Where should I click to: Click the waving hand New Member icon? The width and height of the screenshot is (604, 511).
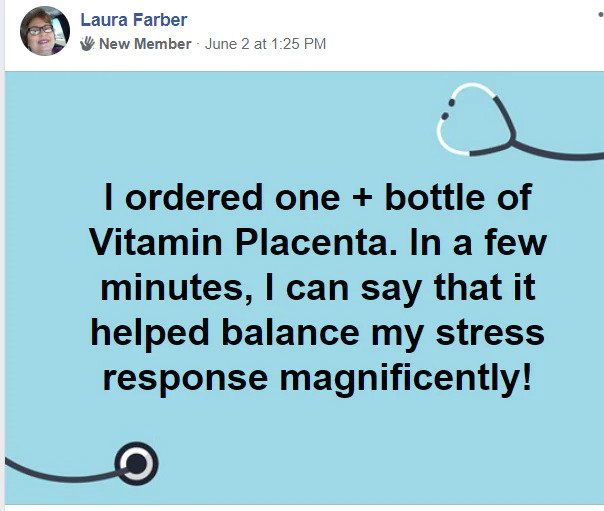[88, 44]
